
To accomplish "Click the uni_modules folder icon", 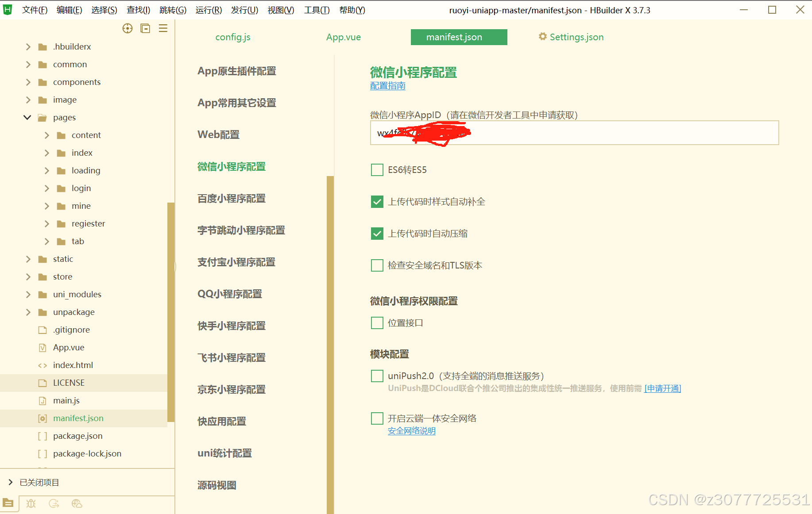I will tap(43, 295).
